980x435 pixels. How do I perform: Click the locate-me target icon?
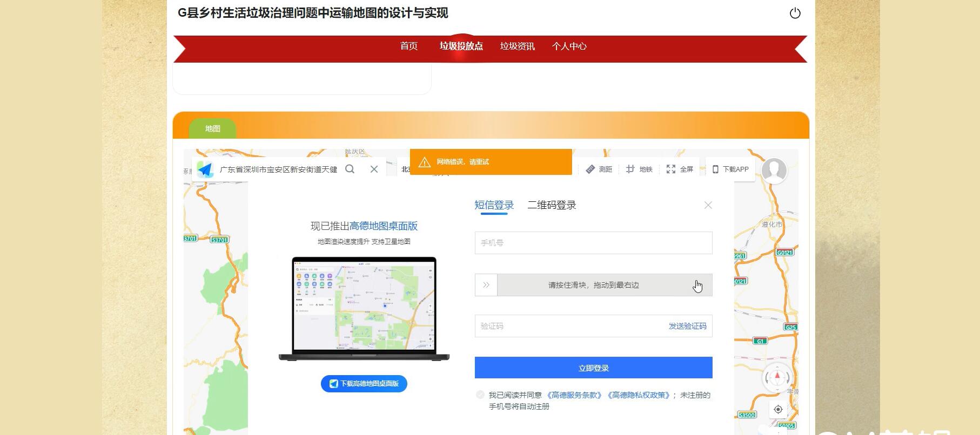[x=778, y=409]
